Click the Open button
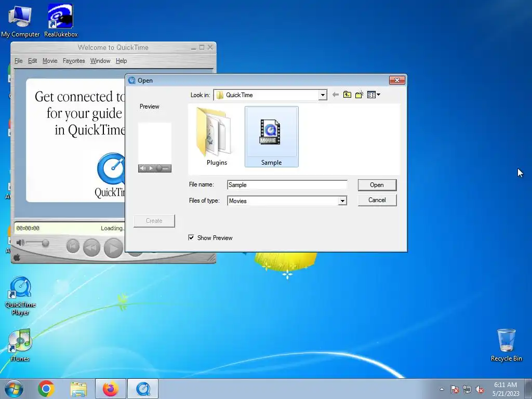This screenshot has height=399, width=532. point(377,185)
